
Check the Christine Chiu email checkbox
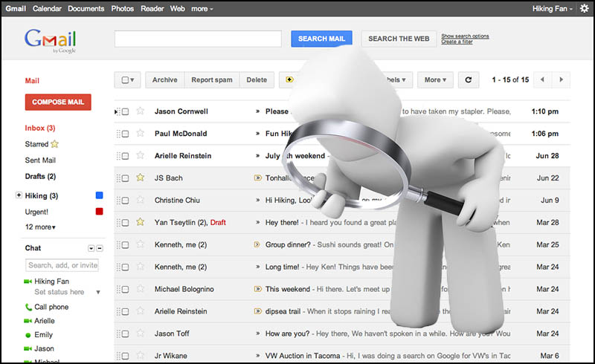pos(125,201)
